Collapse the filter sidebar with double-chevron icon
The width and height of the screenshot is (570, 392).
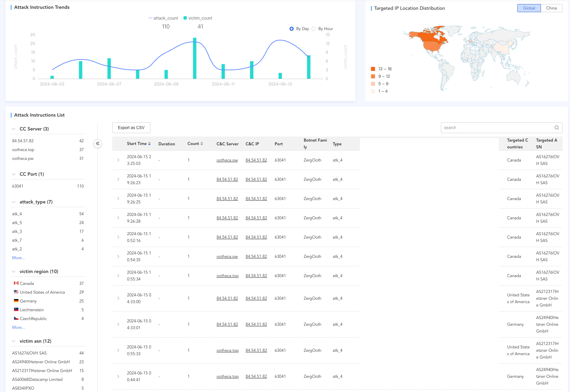point(98,144)
